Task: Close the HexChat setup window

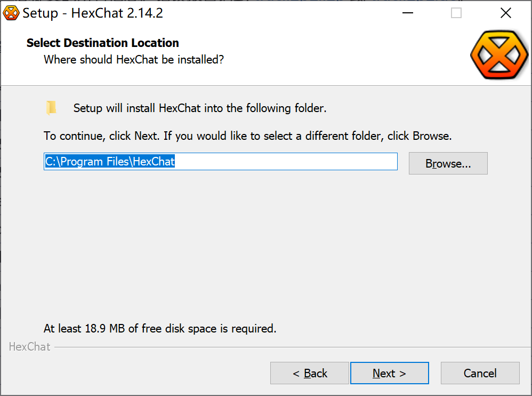Action: coord(506,13)
